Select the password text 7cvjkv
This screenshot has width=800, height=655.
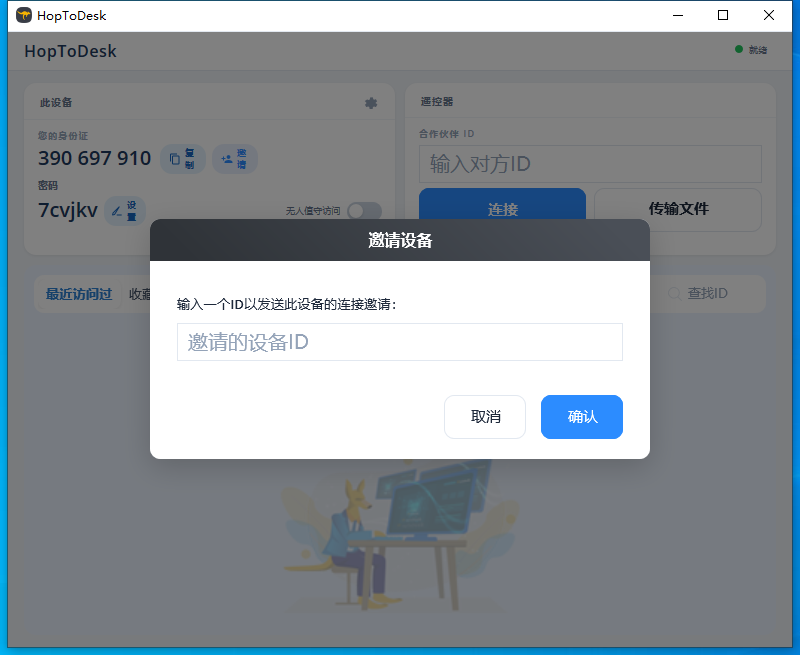[x=68, y=210]
